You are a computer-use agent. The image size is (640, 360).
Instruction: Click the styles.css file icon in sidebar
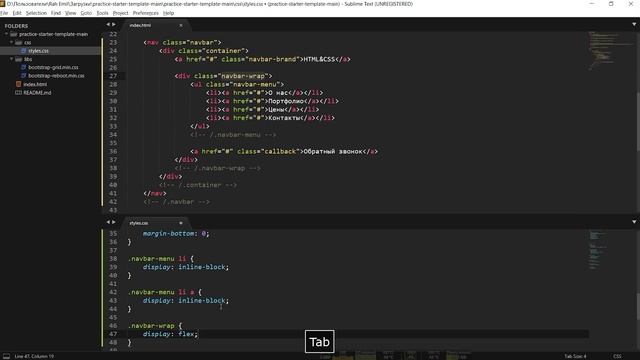click(24, 51)
